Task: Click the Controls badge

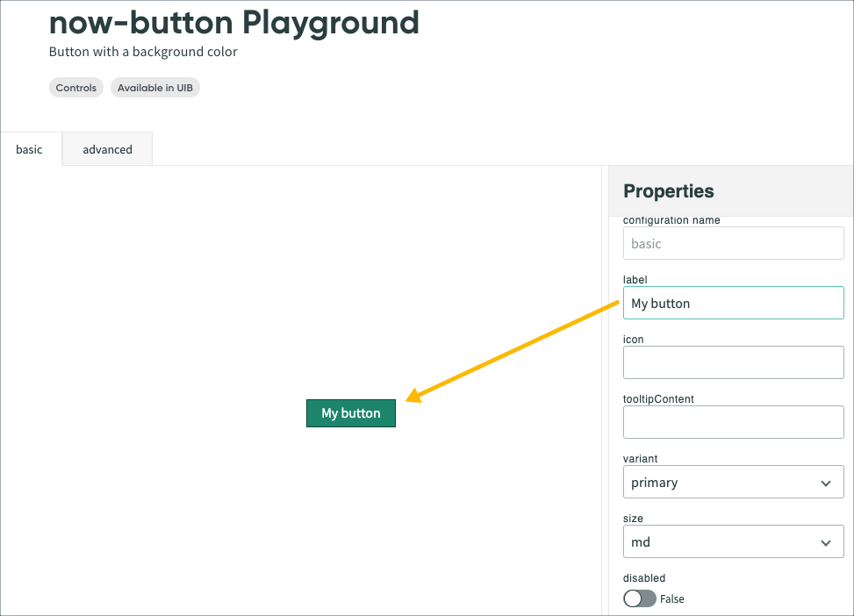Action: pos(75,87)
